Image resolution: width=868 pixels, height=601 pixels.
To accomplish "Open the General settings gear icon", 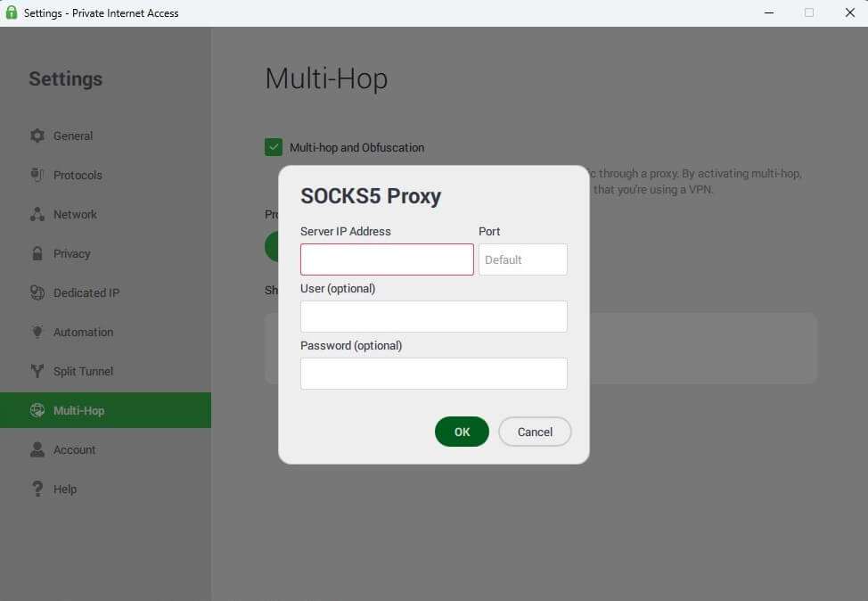I will pos(37,136).
